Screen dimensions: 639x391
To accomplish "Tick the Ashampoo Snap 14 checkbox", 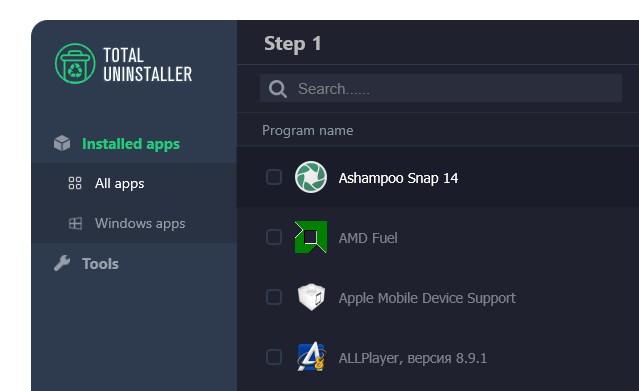I will click(274, 177).
